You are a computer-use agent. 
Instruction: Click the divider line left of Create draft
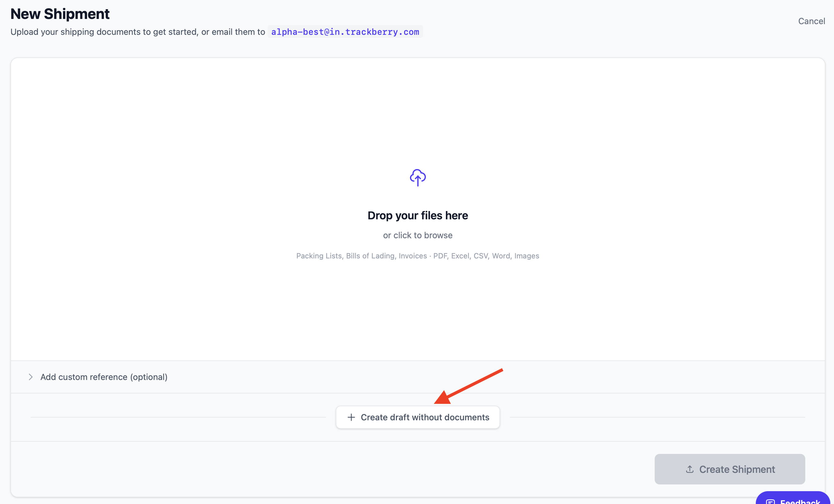pos(178,417)
